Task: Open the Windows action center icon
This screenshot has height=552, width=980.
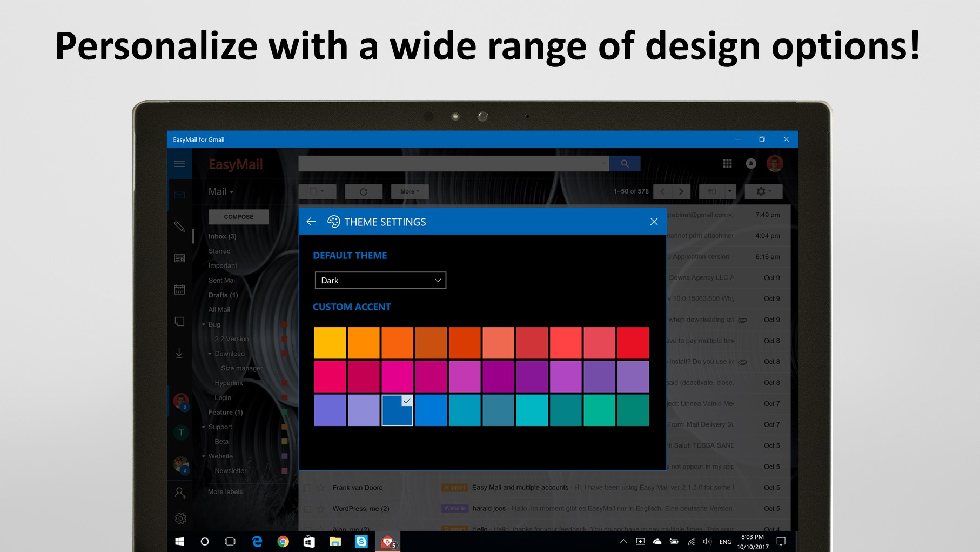Action: (x=781, y=541)
